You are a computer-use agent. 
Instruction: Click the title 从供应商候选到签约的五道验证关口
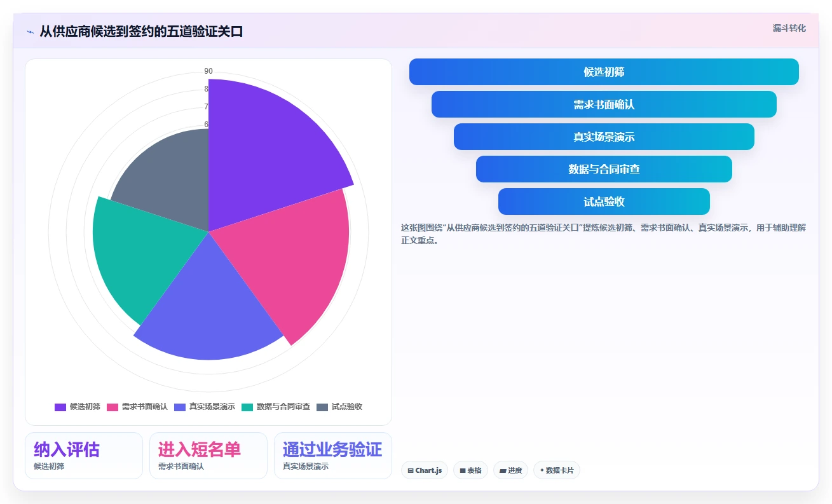[x=141, y=32]
